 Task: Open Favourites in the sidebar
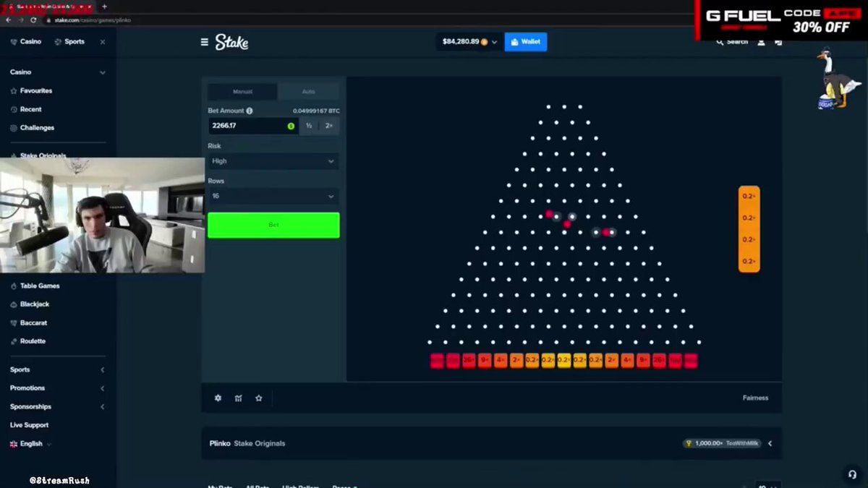31,91
